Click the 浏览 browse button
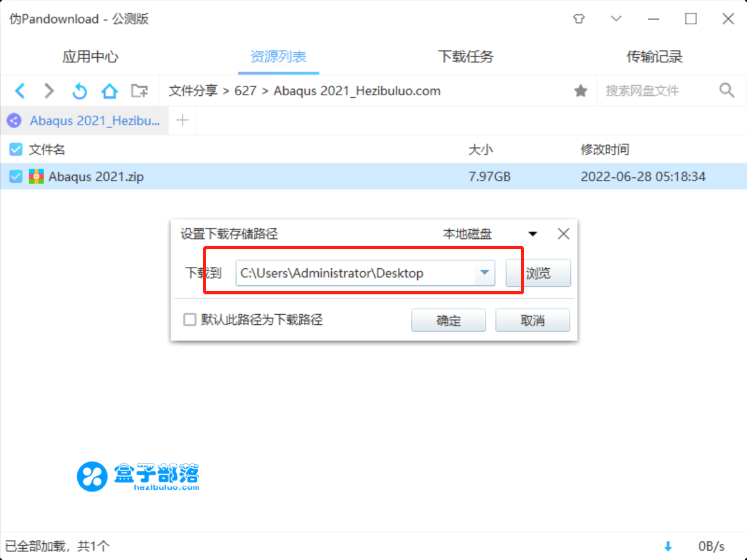 (x=538, y=273)
